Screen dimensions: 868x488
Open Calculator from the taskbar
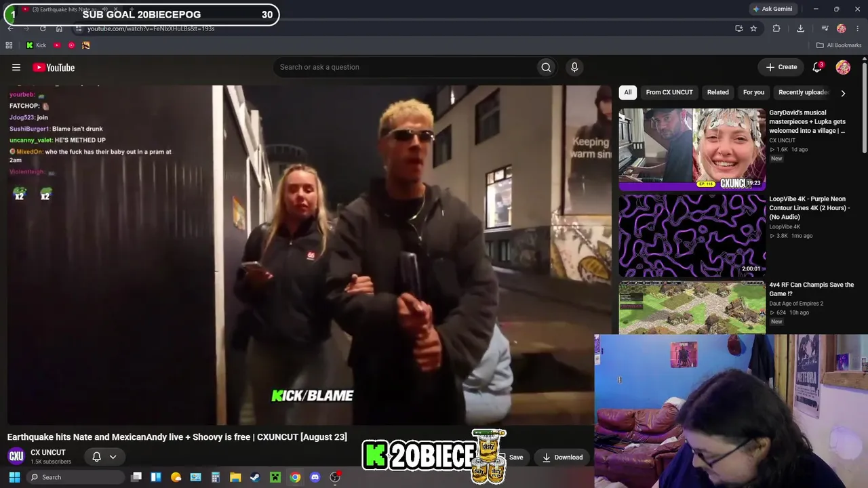tap(216, 477)
